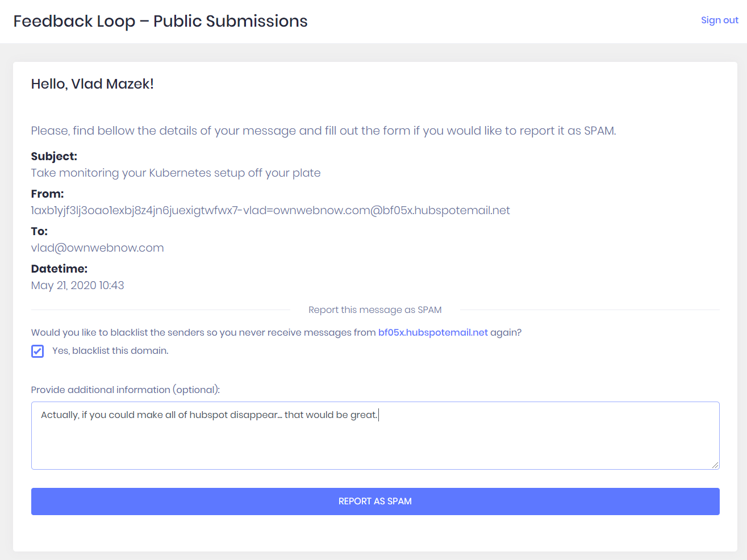
Task: Click the hubspotemail.net From address text
Action: [270, 210]
